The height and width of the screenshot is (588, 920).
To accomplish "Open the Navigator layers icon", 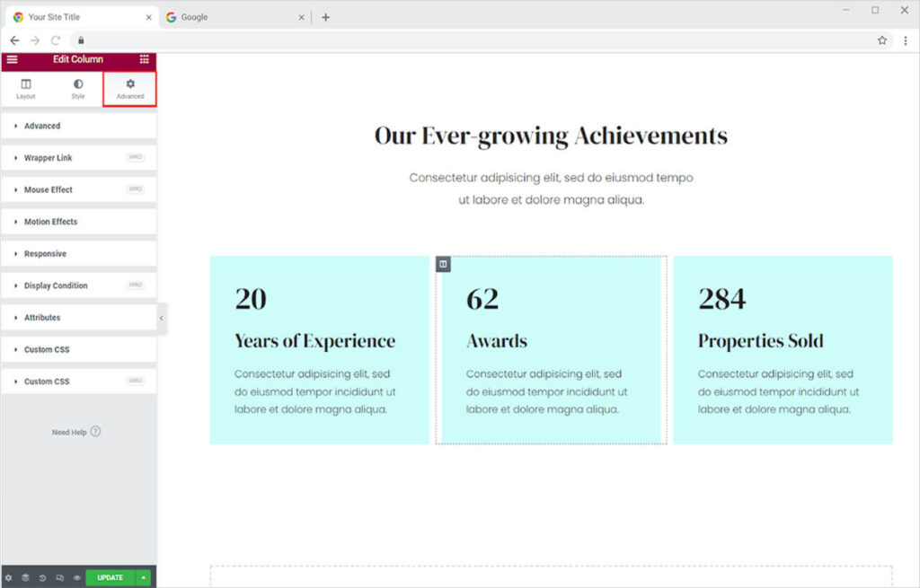I will (26, 577).
